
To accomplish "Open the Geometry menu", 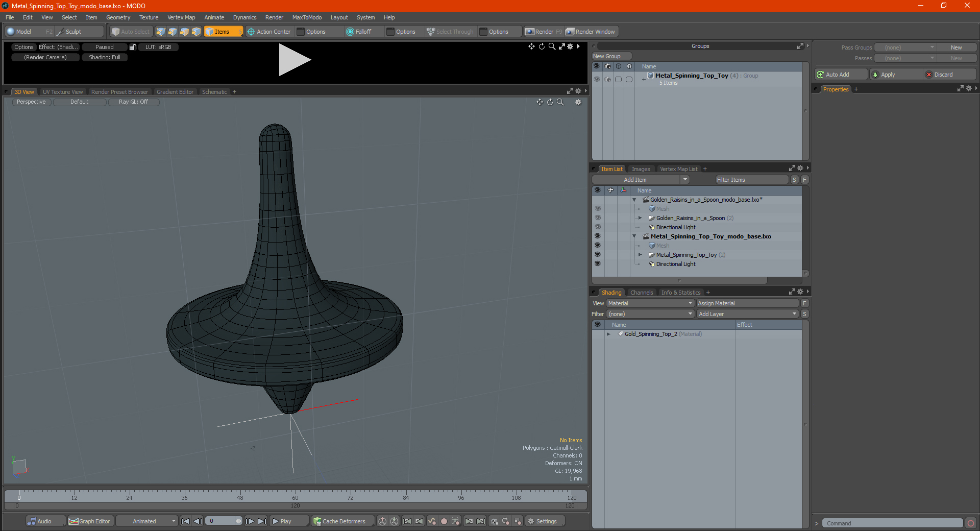I will (118, 17).
